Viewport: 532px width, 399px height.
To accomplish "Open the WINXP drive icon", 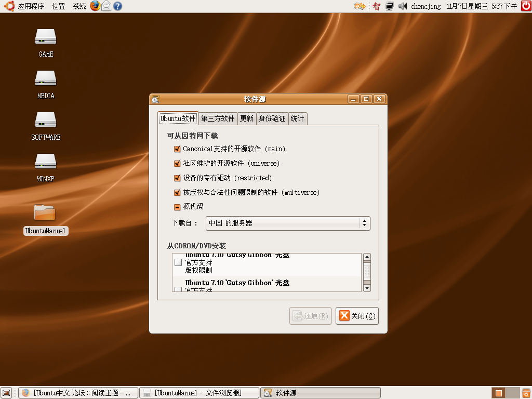I will pyautogui.click(x=46, y=162).
